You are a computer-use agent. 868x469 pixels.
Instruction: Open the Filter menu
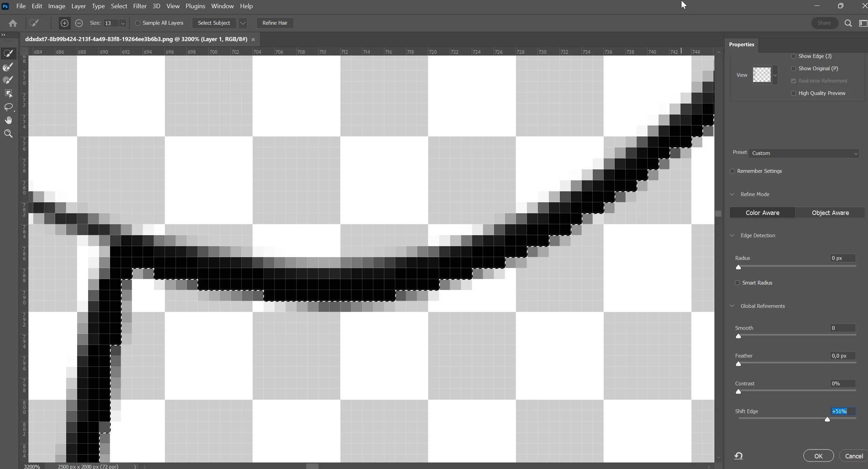[140, 6]
